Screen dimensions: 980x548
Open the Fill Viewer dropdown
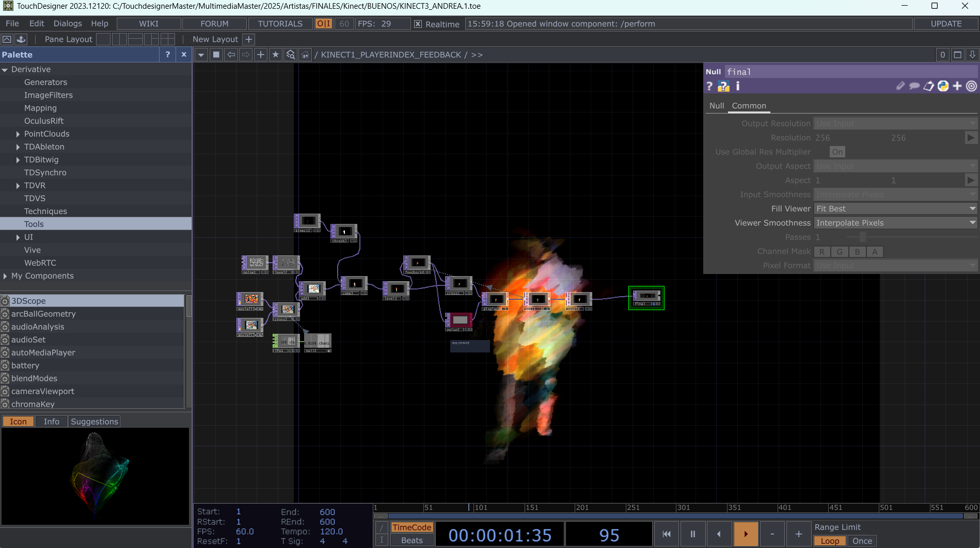[895, 208]
